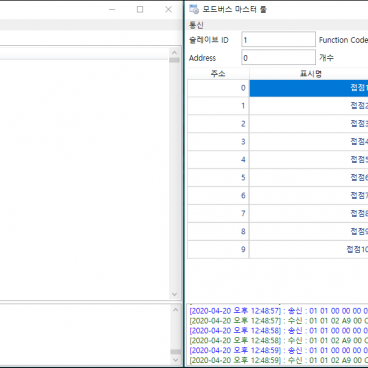
Task: Click the 표시명 column header
Action: tap(309, 74)
